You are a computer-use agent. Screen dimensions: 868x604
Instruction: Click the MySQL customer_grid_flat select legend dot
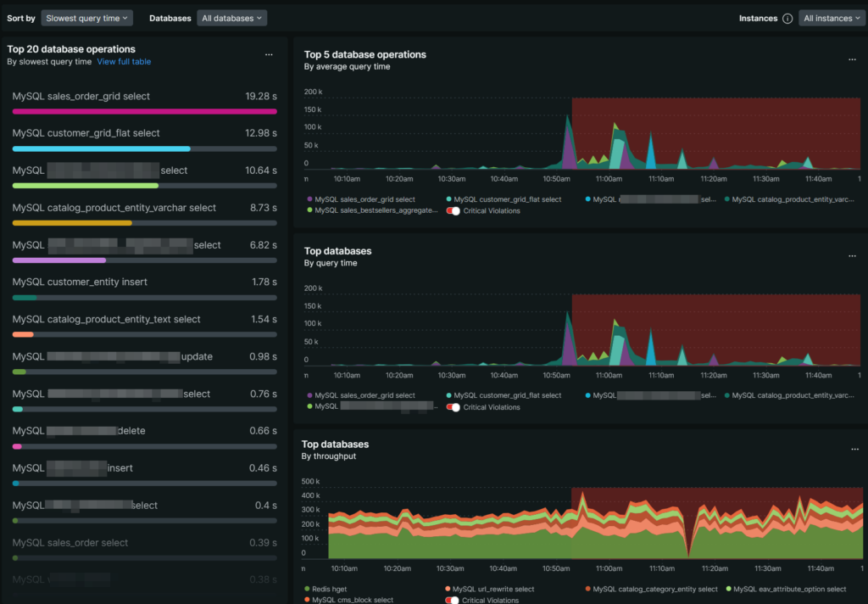coord(448,197)
